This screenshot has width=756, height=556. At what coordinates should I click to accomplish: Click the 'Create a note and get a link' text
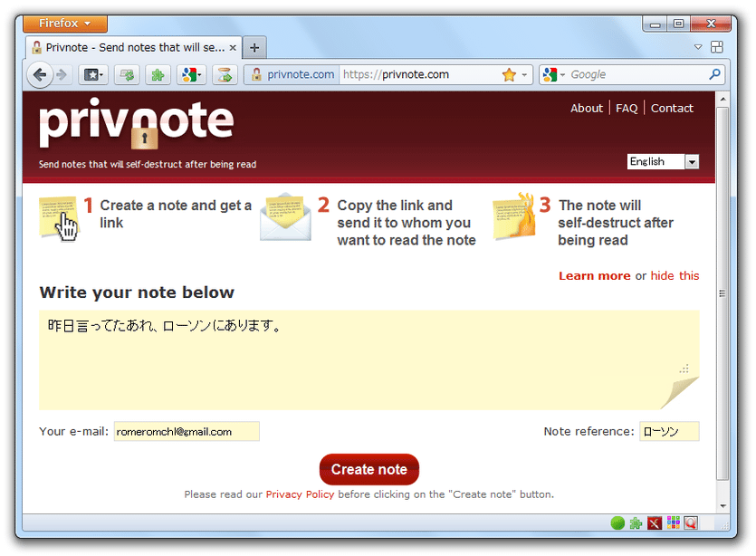coord(176,214)
